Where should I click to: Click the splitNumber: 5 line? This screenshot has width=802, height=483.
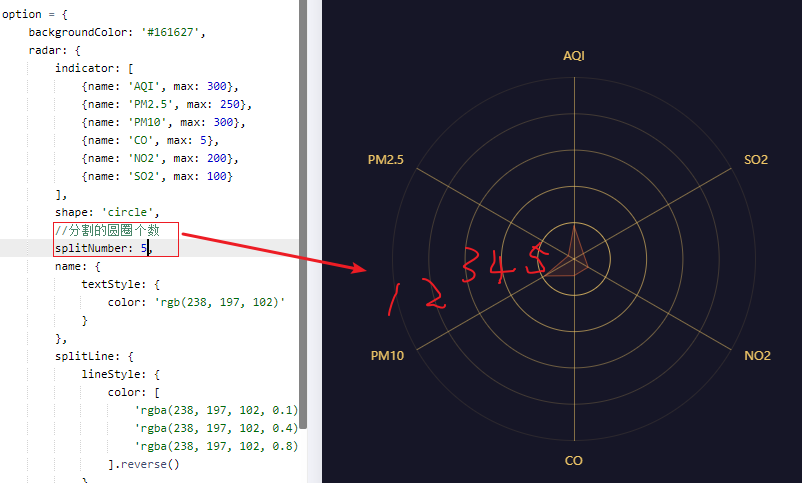coord(104,248)
